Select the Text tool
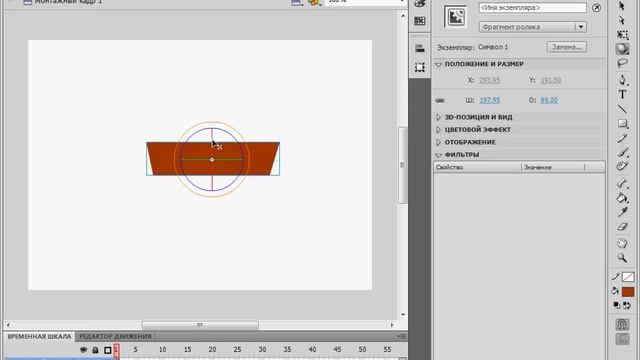This screenshot has height=360, width=640. point(622,94)
